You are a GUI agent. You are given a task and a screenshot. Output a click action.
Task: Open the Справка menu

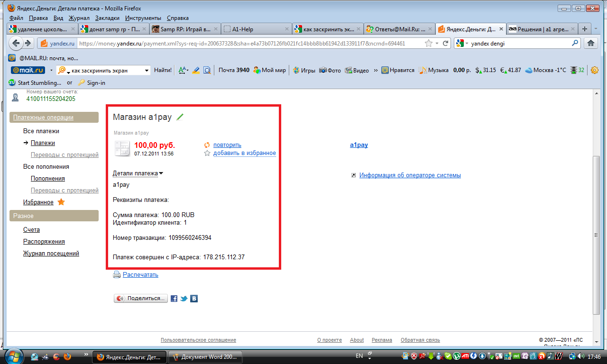click(178, 18)
